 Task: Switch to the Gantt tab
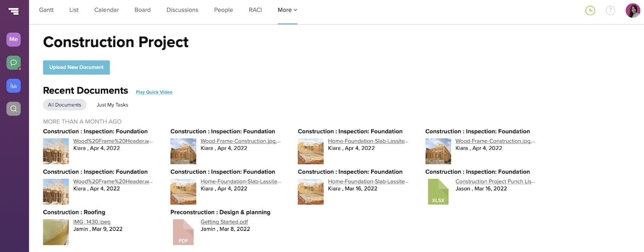coord(46,10)
